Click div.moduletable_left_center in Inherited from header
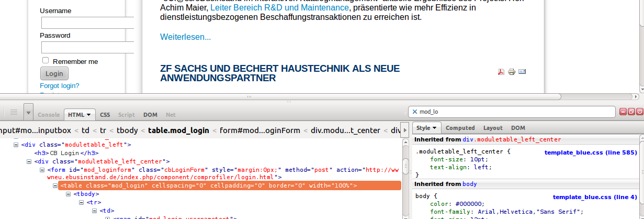Screen dimensions: 644x219 [512, 140]
